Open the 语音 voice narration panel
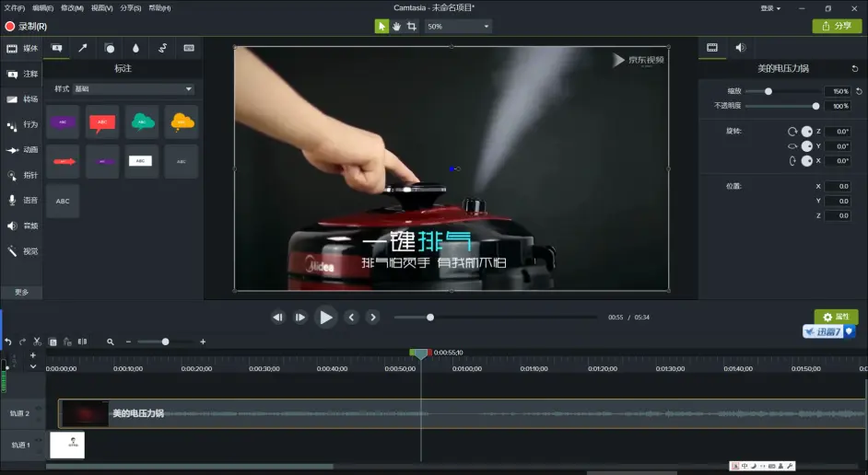This screenshot has width=868, height=475. point(22,200)
